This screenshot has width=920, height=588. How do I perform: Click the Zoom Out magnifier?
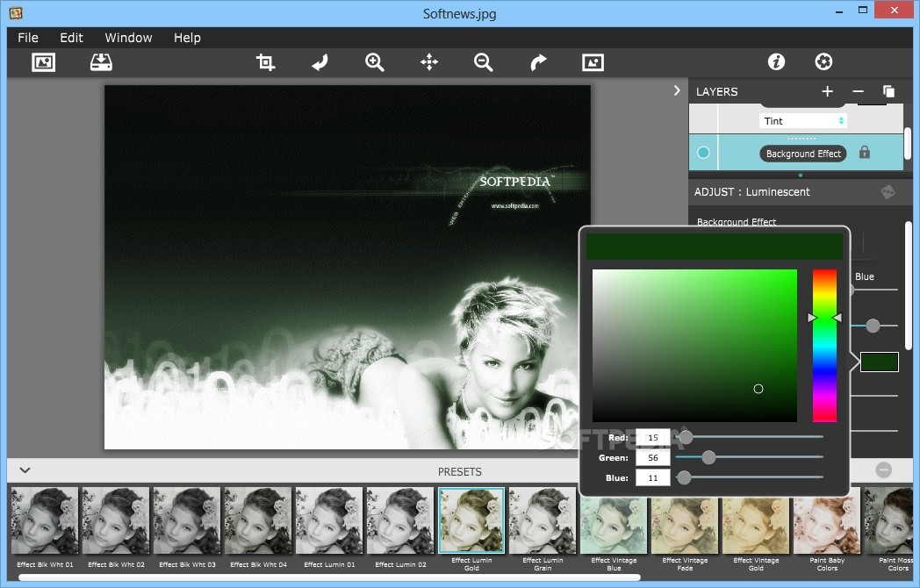(x=484, y=62)
